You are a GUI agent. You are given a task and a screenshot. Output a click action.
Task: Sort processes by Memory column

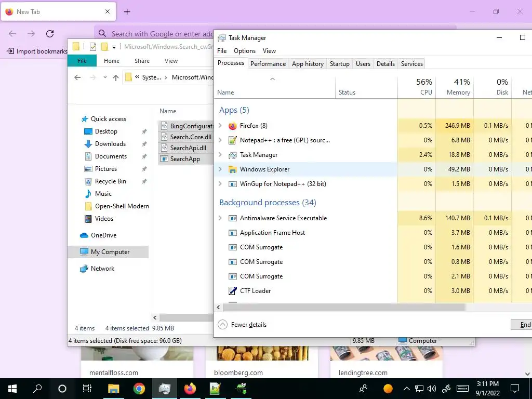[455, 87]
